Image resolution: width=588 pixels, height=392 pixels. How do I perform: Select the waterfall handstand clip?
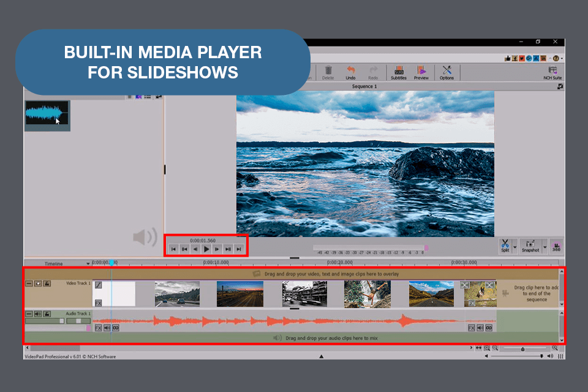[367, 294]
